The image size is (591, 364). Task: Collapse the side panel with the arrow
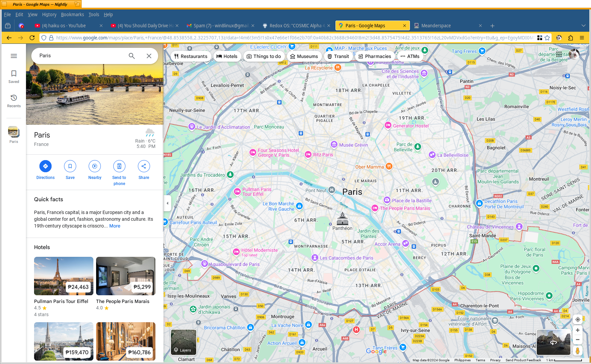tap(168, 203)
